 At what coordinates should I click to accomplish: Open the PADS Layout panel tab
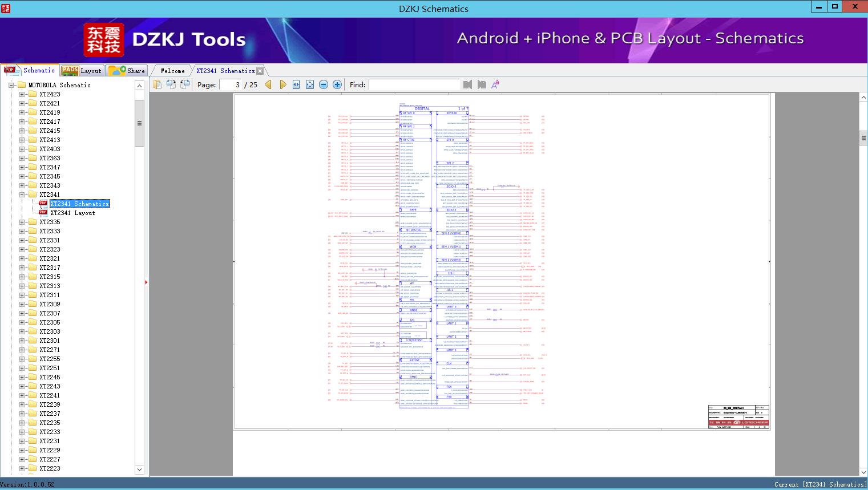click(x=81, y=71)
